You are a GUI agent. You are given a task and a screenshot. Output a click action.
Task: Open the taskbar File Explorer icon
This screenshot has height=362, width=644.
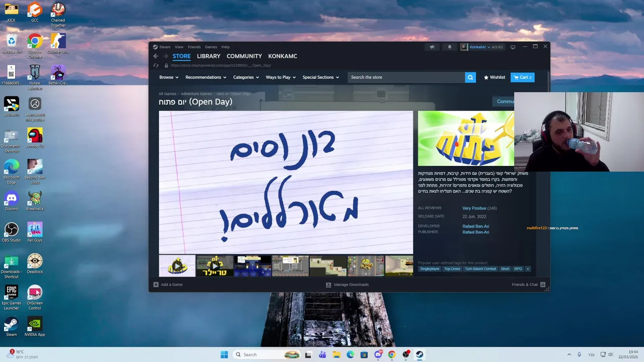[336, 354]
